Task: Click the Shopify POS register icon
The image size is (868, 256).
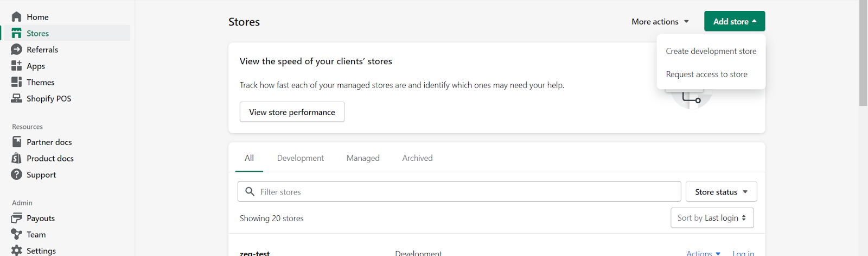Action: click(x=16, y=98)
